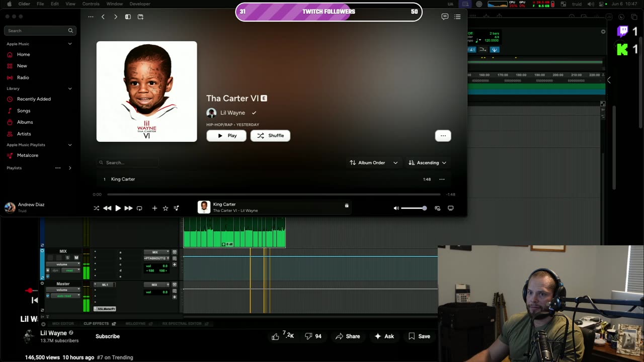Go back in Cider navigation
This screenshot has height=362, width=644.
(103, 17)
